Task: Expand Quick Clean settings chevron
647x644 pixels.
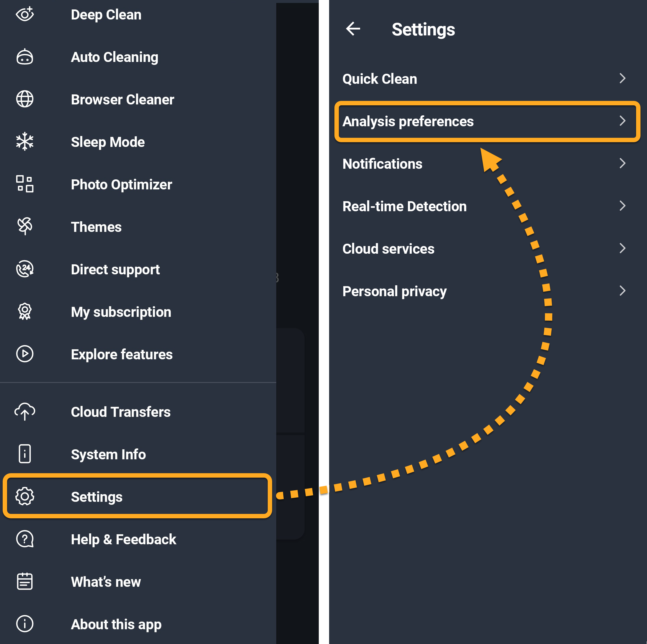Action: point(622,78)
